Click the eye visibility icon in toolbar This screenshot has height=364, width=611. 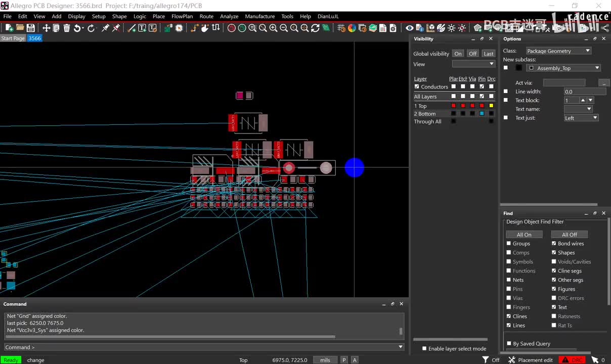(410, 28)
